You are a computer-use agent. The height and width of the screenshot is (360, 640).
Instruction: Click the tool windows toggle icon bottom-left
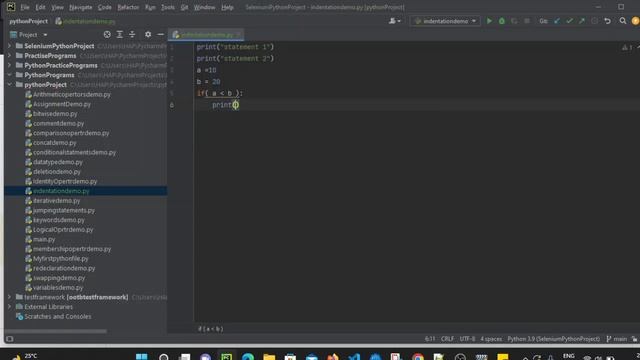[x=10, y=339]
